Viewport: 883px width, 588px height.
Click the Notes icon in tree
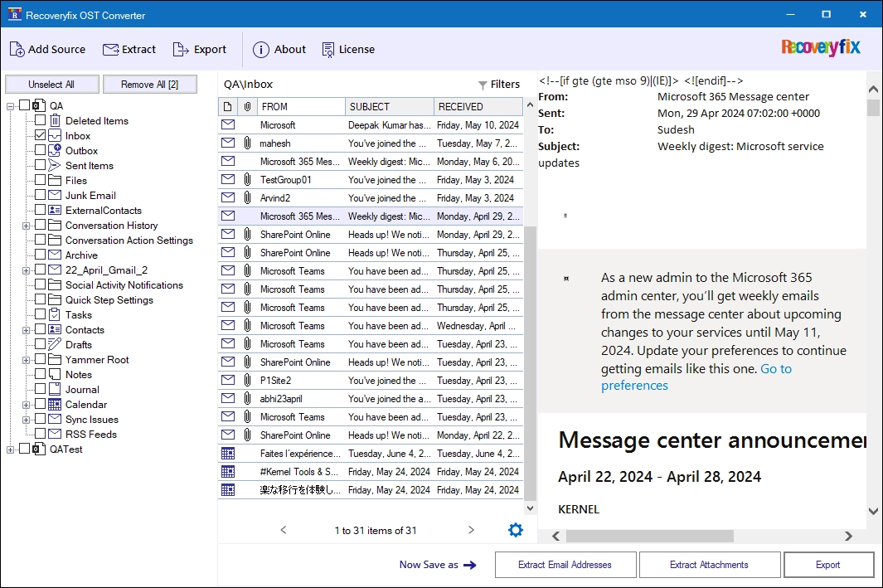pyautogui.click(x=55, y=375)
